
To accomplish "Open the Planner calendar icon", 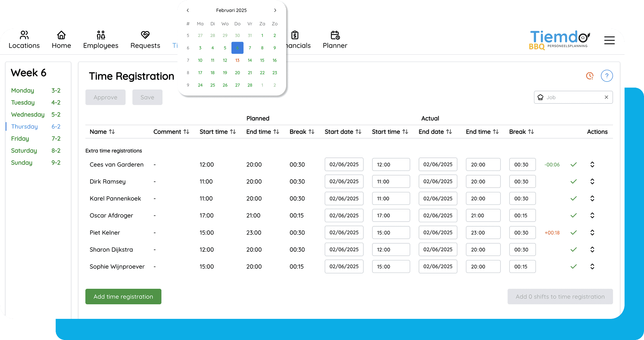I will [x=335, y=35].
